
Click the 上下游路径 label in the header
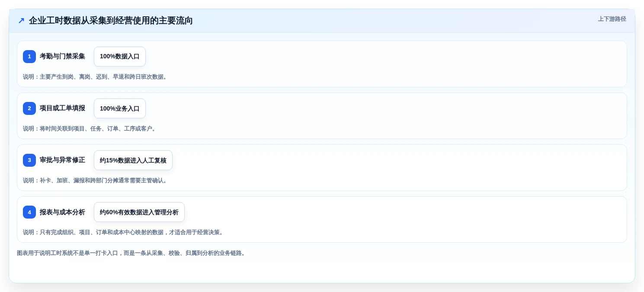point(612,19)
